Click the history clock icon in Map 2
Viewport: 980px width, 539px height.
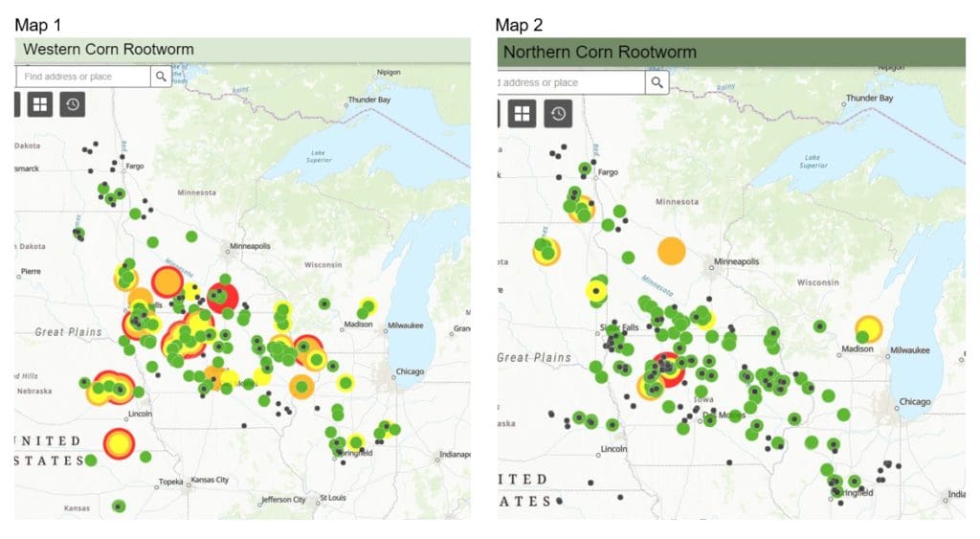[x=558, y=114]
